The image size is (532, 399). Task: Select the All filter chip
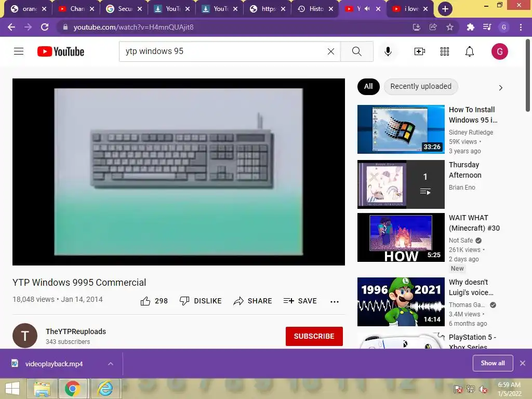click(x=368, y=87)
